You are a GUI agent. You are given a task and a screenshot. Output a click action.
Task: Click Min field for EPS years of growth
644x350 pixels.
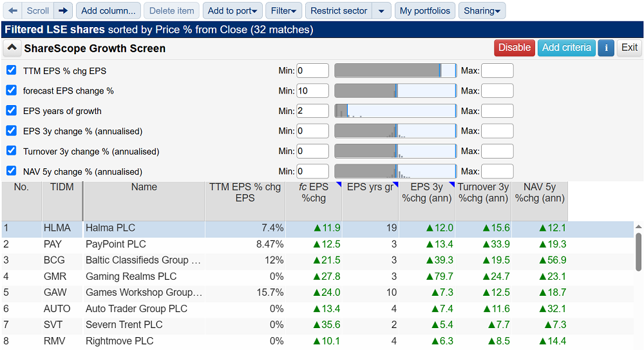click(312, 111)
